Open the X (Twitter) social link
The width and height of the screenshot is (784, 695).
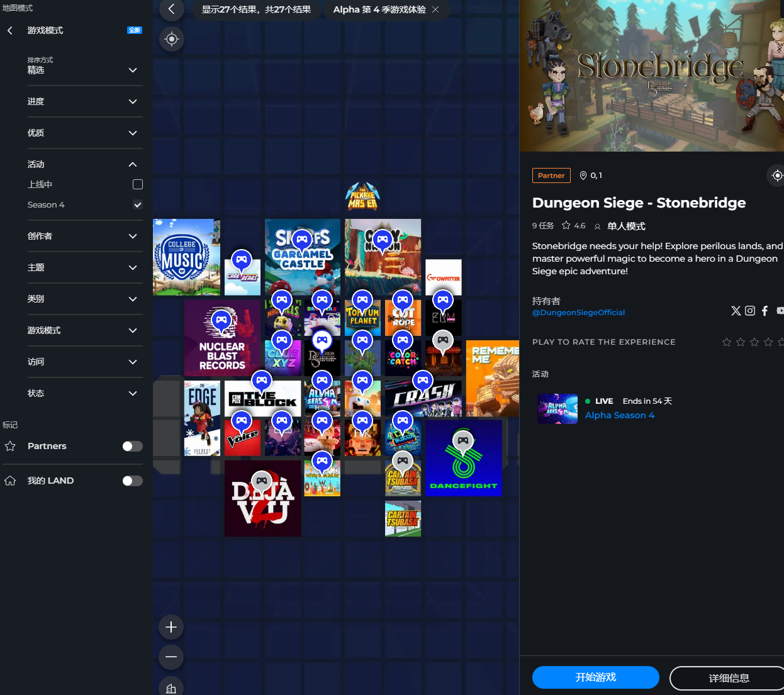(x=736, y=311)
